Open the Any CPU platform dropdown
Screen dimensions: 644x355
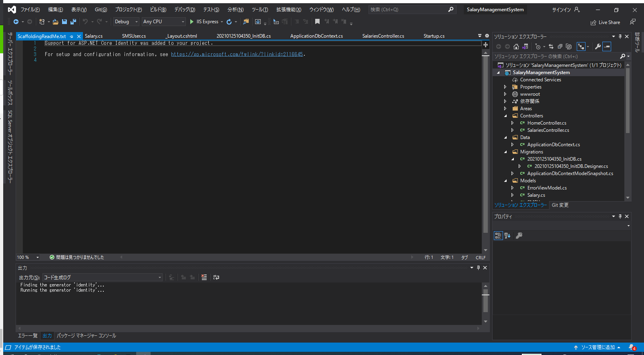tap(163, 22)
